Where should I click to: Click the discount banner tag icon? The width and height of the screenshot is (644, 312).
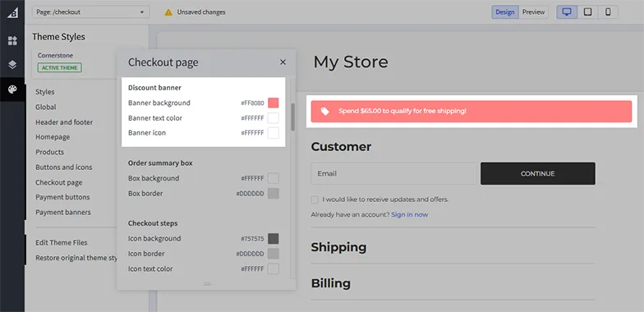point(325,112)
